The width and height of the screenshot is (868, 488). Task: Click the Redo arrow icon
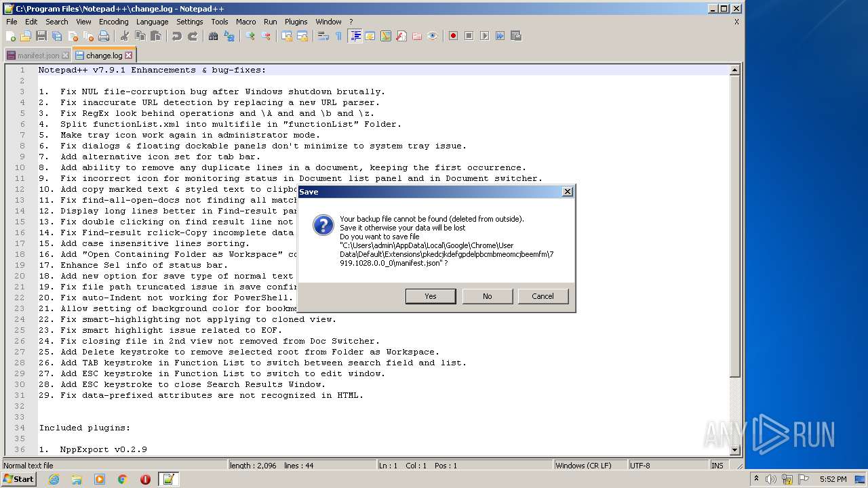[193, 36]
